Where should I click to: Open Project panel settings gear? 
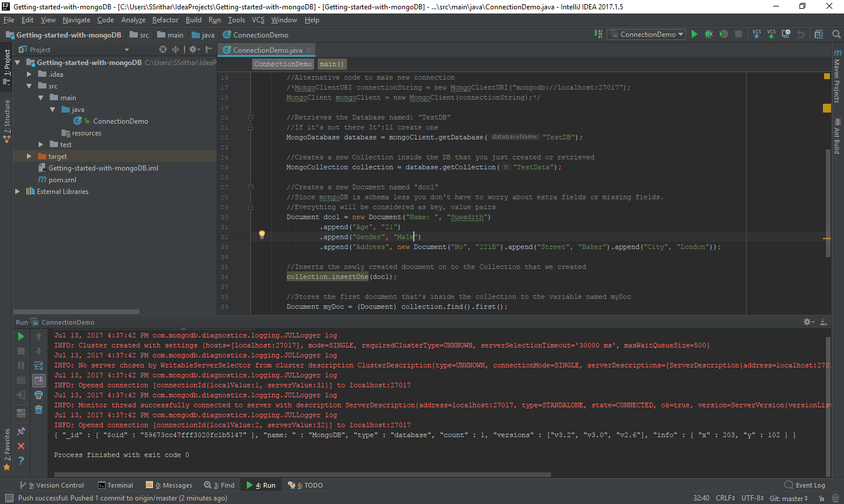click(x=193, y=50)
